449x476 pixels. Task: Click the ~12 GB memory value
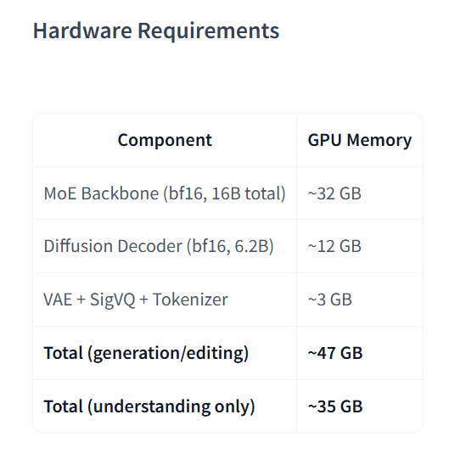coord(334,246)
